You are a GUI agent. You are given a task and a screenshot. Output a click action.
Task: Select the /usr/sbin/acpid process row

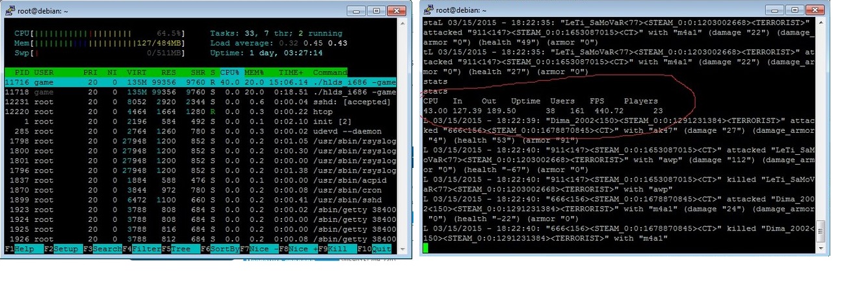click(200, 180)
